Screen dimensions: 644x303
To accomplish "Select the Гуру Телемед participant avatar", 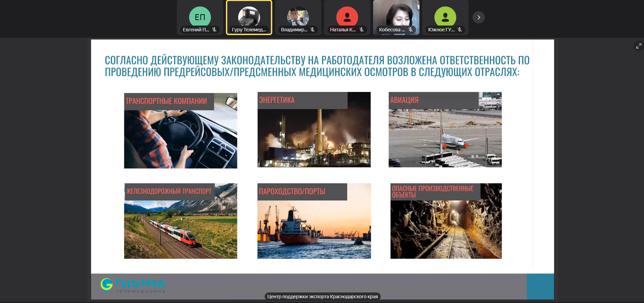I will click(x=249, y=16).
